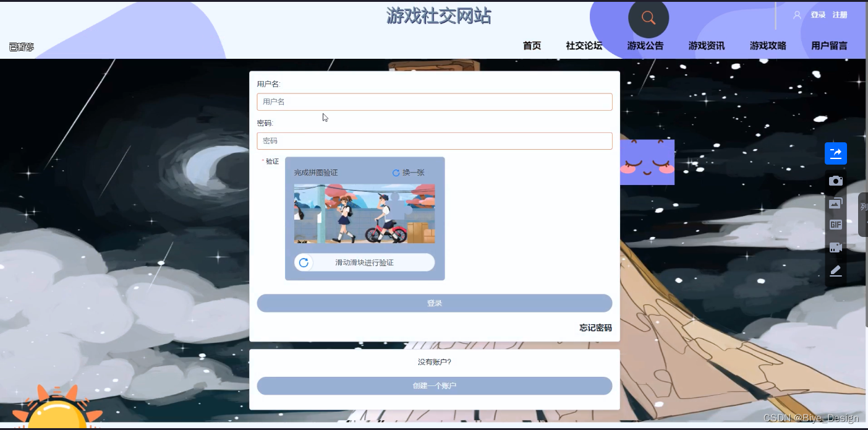
Task: Click the video recording icon
Action: 836,247
